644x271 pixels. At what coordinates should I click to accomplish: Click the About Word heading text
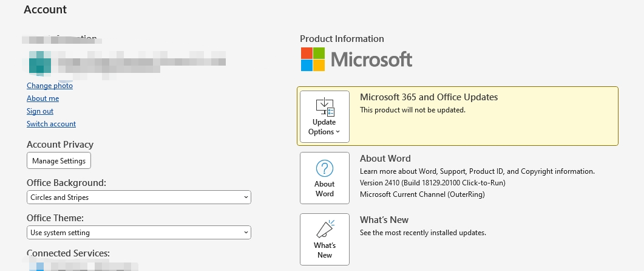[x=385, y=159]
